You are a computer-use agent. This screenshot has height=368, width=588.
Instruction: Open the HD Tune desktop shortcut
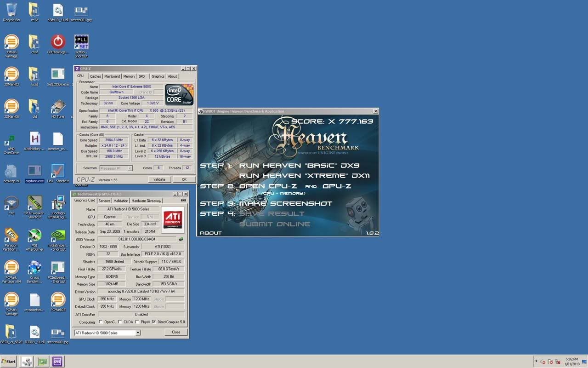(58, 107)
